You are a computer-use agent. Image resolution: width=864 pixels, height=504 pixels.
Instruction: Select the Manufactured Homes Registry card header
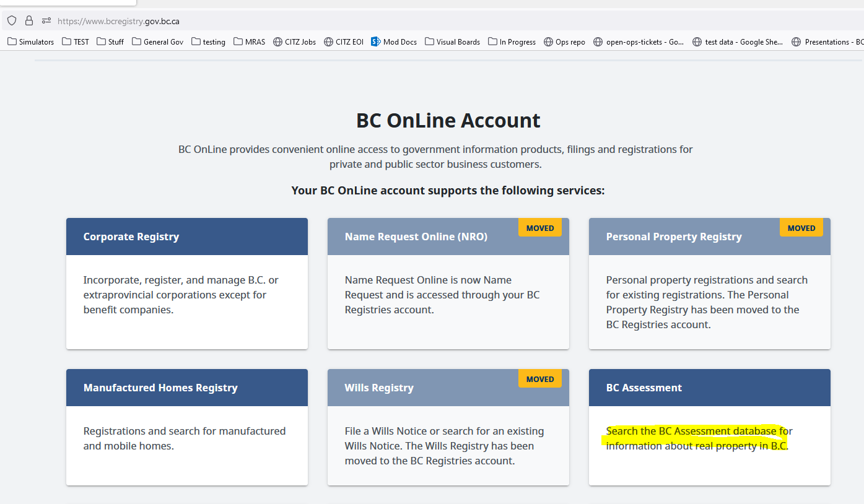[187, 388]
